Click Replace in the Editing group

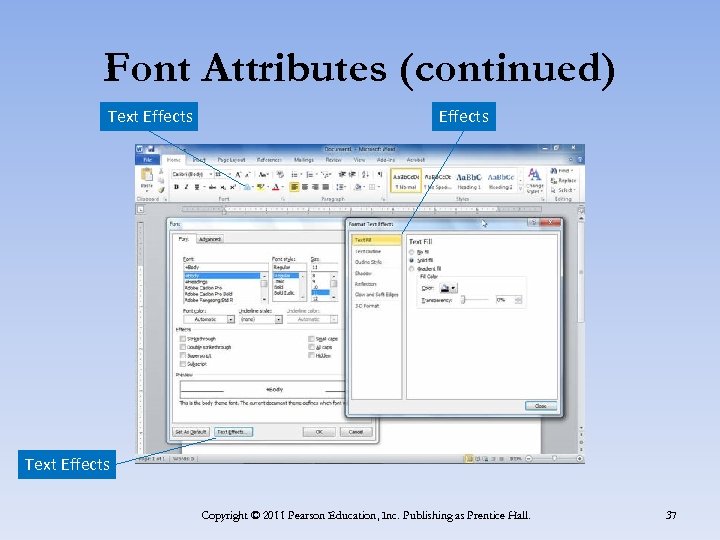point(563,180)
